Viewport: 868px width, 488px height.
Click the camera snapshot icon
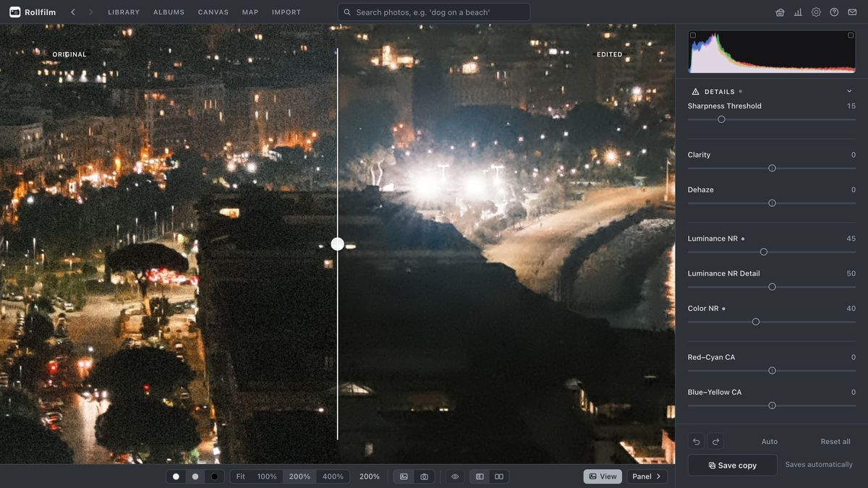tap(424, 476)
